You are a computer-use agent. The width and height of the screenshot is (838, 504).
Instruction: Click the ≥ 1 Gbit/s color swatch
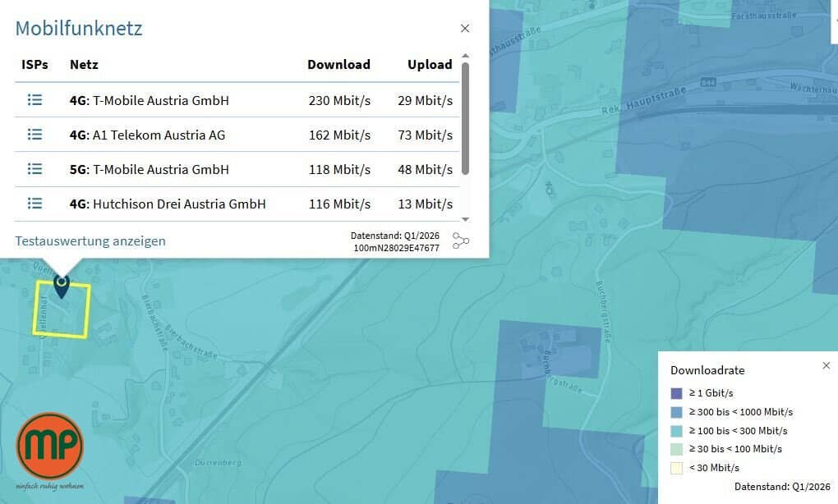point(677,393)
